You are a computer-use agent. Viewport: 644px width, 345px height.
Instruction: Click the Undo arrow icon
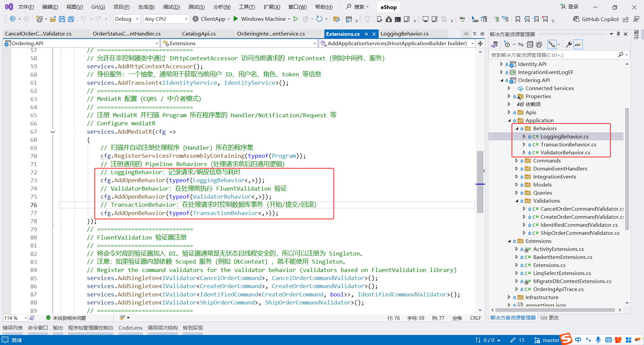tap(84, 19)
